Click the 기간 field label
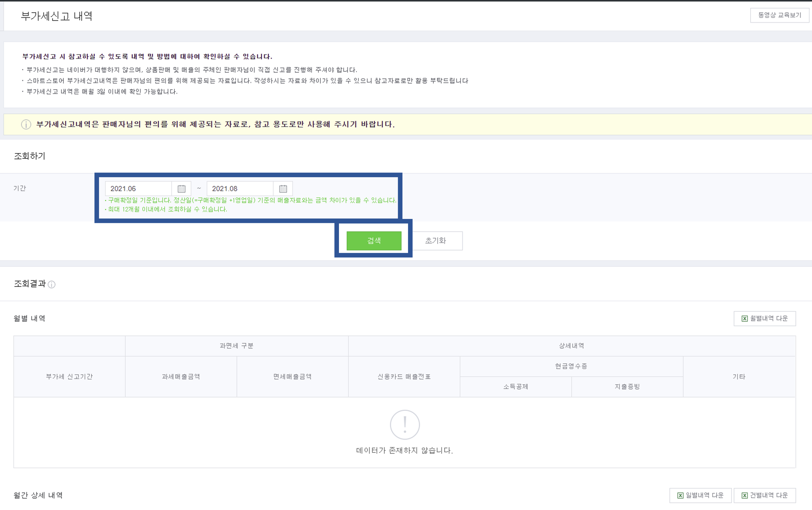 pyautogui.click(x=20, y=188)
